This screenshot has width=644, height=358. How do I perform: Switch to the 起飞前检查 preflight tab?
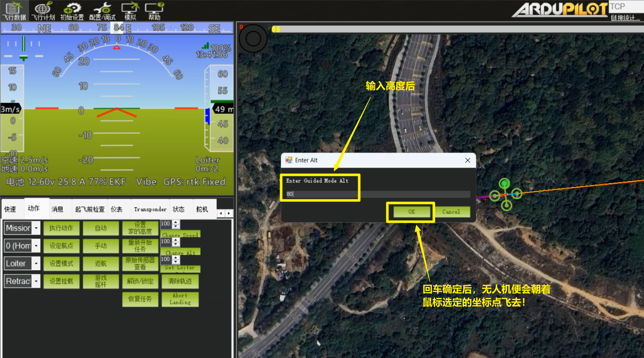pyautogui.click(x=90, y=209)
